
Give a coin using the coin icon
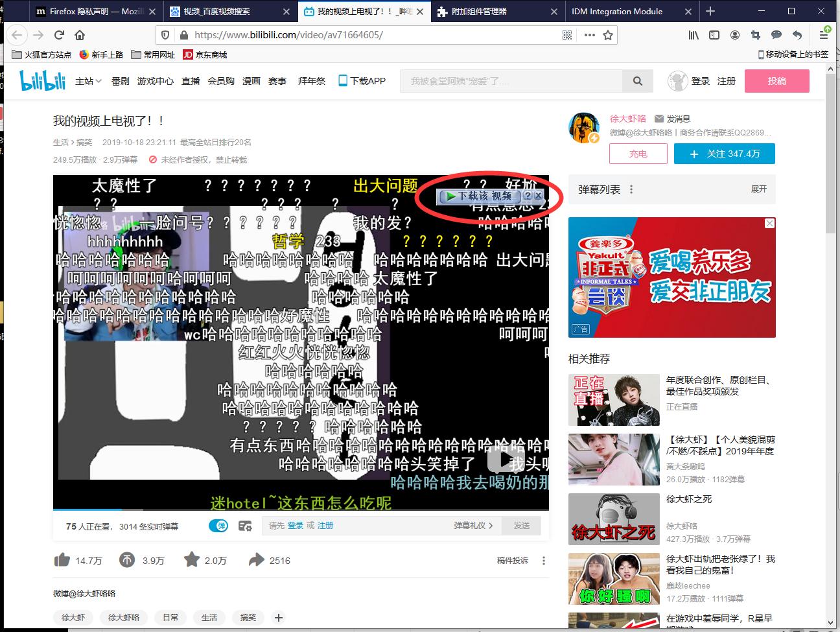[125, 559]
